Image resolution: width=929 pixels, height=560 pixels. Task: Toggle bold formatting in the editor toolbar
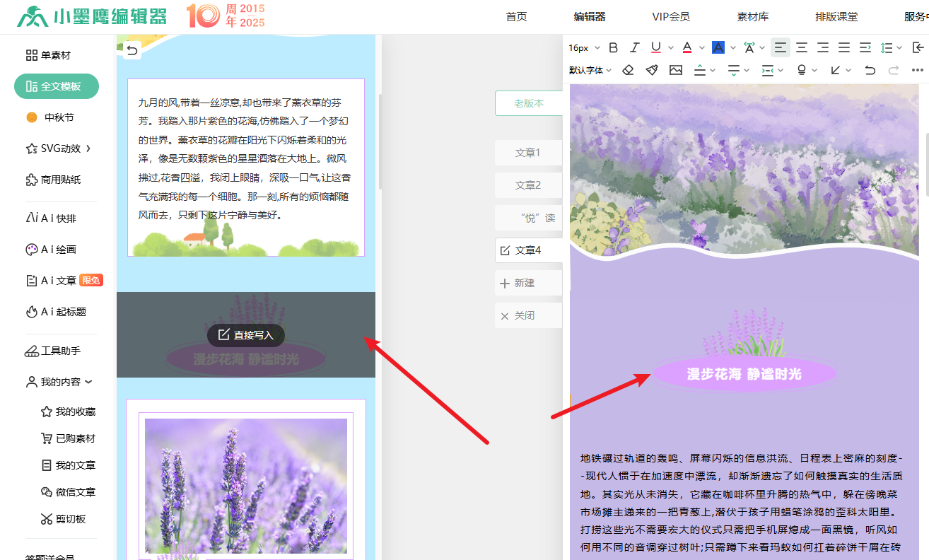coord(613,47)
